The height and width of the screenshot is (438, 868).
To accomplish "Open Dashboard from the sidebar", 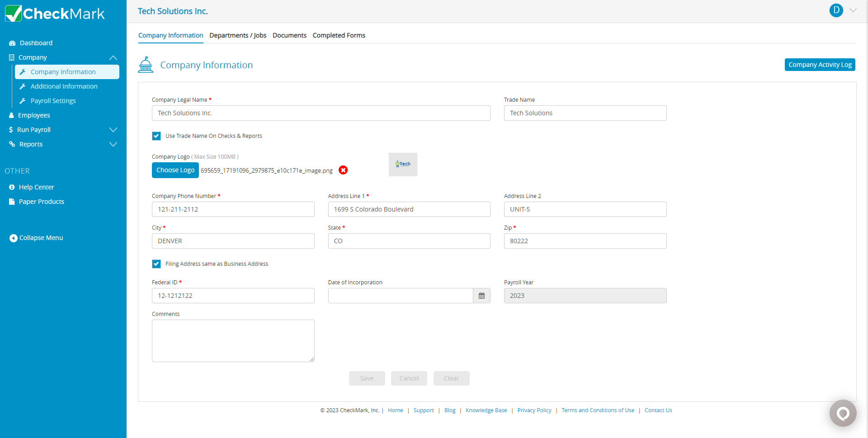I will (36, 43).
